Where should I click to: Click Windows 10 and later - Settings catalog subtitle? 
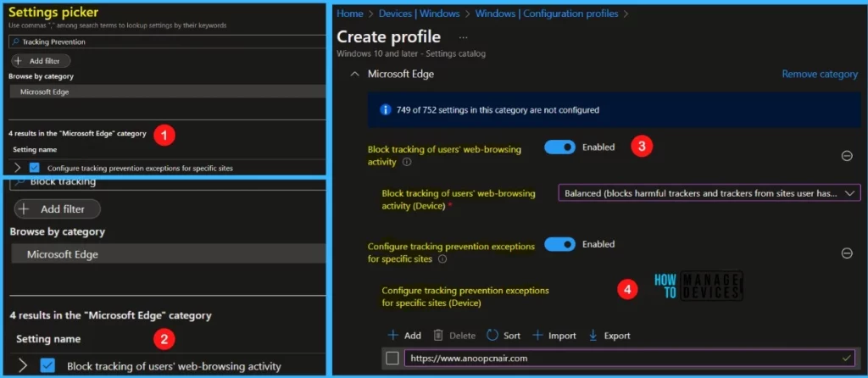click(x=411, y=53)
